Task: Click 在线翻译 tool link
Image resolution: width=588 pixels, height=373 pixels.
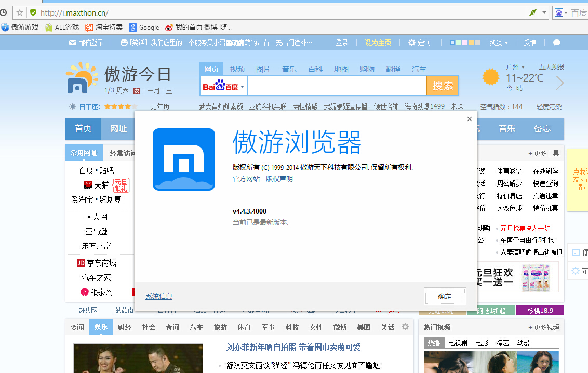Action: click(545, 171)
